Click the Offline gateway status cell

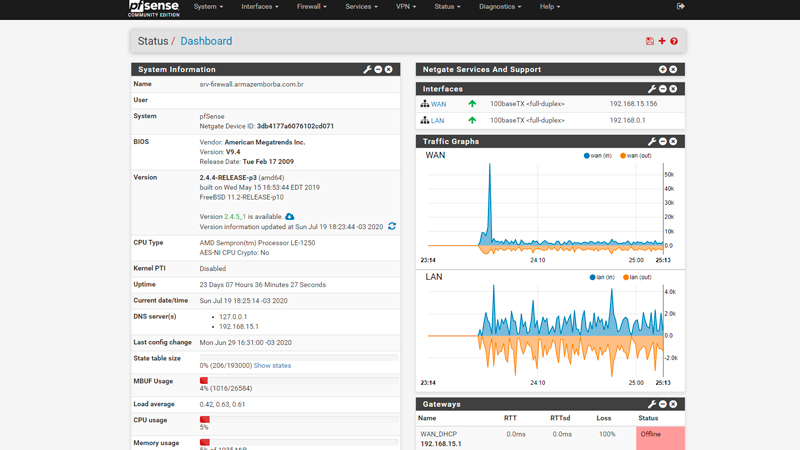(x=660, y=438)
